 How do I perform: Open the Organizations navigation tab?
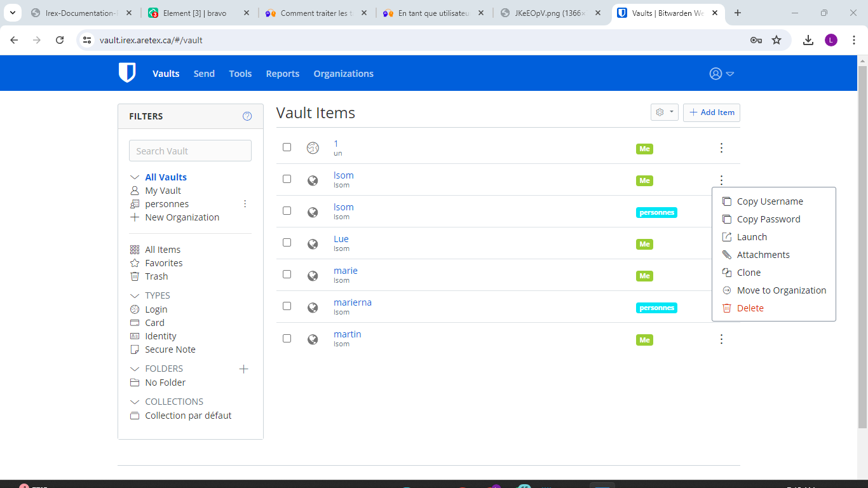pyautogui.click(x=343, y=74)
